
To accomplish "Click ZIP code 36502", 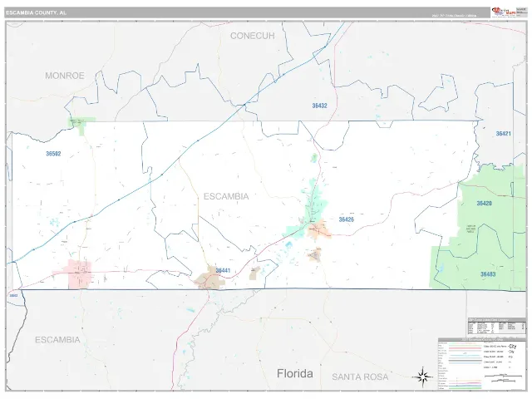I will point(53,154).
